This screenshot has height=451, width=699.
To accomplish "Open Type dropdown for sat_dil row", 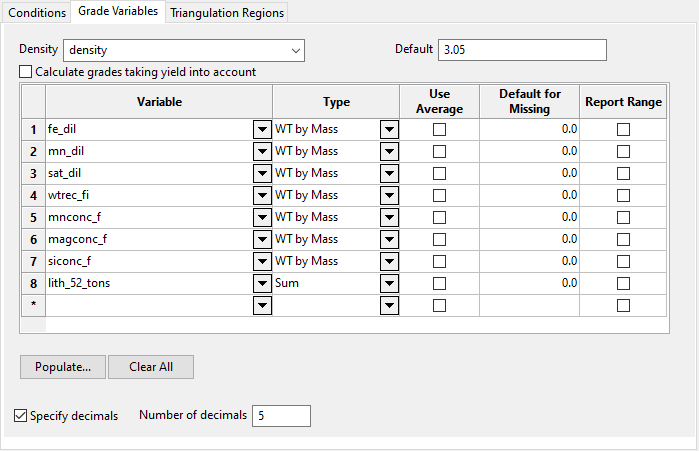I will 389,173.
